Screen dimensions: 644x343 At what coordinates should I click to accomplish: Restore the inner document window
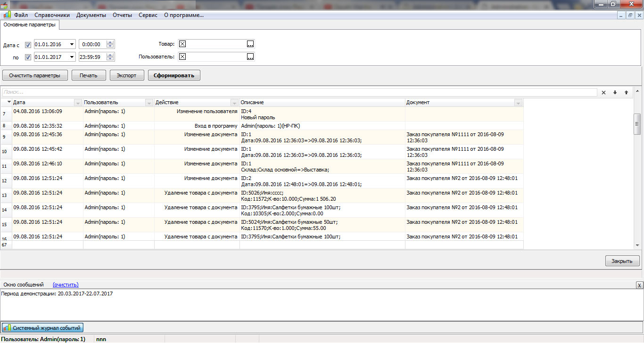tap(630, 15)
